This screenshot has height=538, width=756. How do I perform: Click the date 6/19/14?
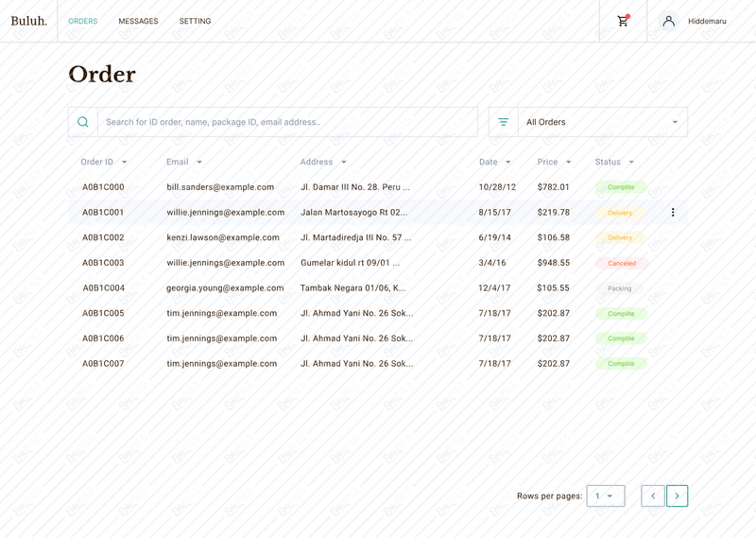(x=494, y=237)
